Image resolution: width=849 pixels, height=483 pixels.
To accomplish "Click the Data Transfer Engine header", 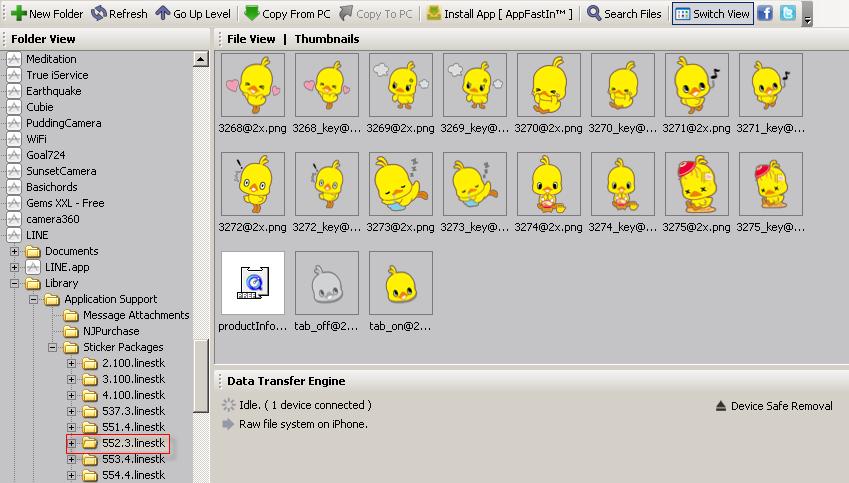I will (x=286, y=381).
